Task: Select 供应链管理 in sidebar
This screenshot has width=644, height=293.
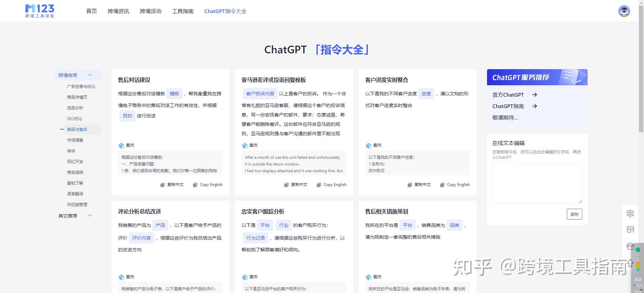Action: (x=77, y=204)
